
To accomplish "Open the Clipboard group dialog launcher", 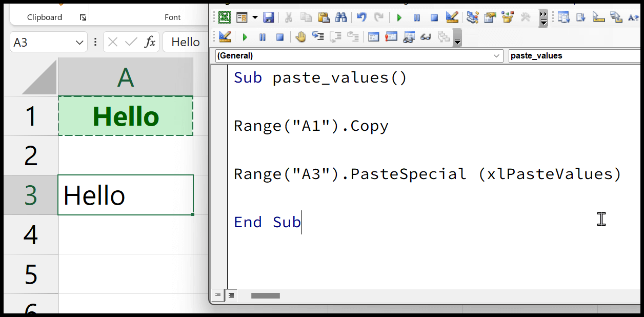I will click(83, 17).
